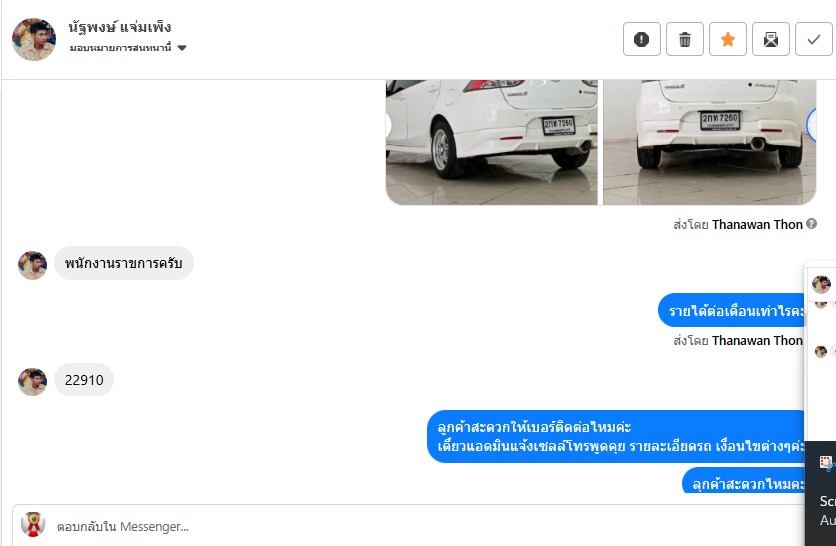Open the assign conversation dropdown arrow
836x546 pixels.
(182, 48)
